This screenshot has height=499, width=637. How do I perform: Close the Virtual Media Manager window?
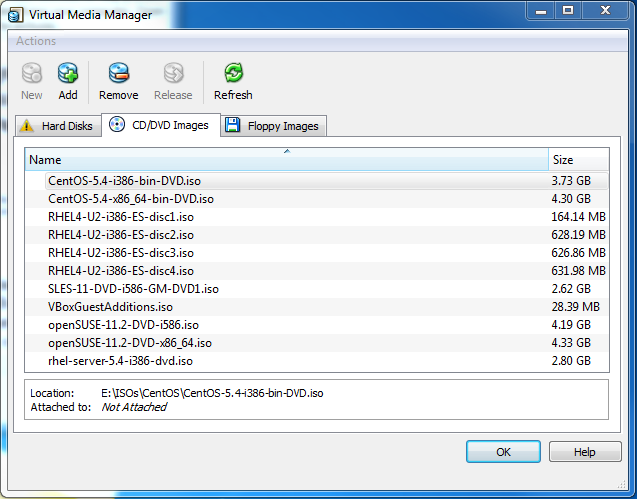point(605,10)
